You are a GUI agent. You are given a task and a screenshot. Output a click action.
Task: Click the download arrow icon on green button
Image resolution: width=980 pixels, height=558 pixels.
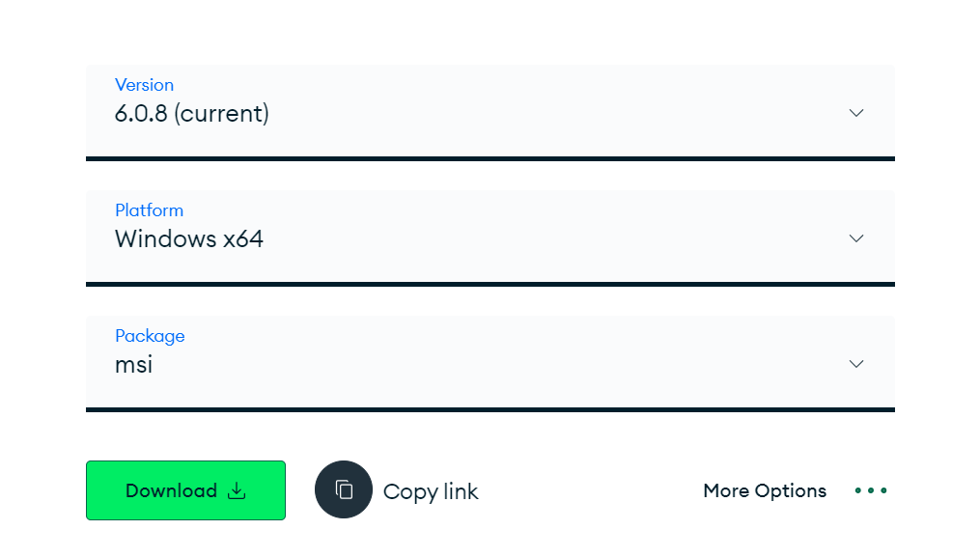pyautogui.click(x=237, y=490)
